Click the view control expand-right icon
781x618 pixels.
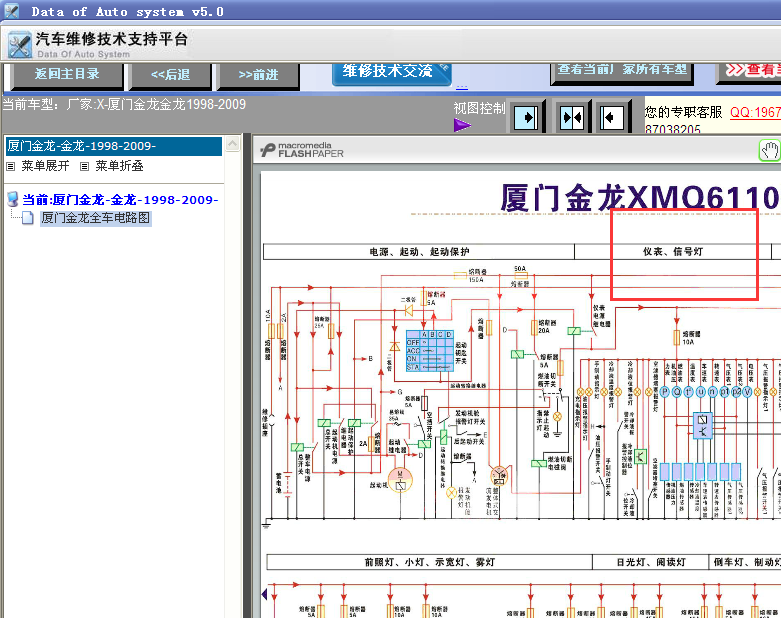[x=526, y=118]
